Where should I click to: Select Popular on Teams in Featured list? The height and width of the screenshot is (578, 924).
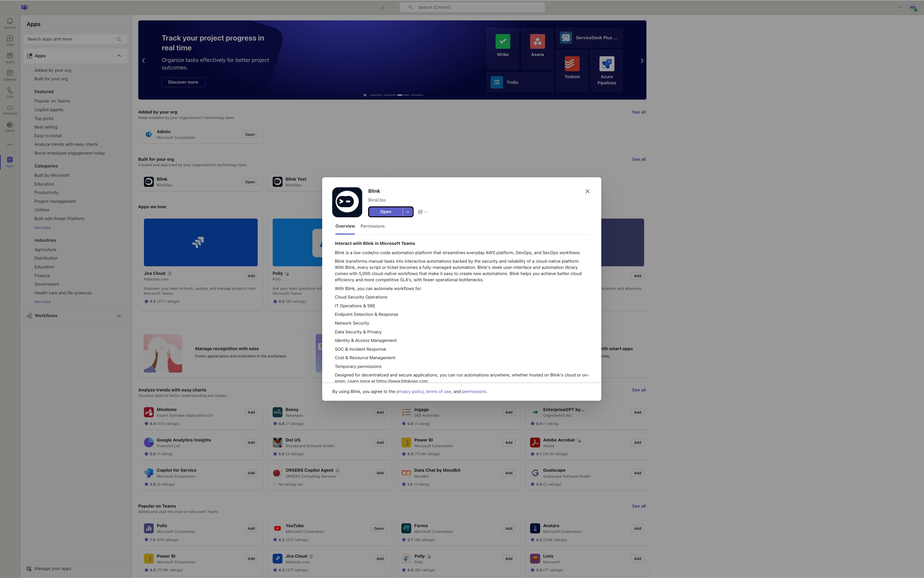point(52,101)
